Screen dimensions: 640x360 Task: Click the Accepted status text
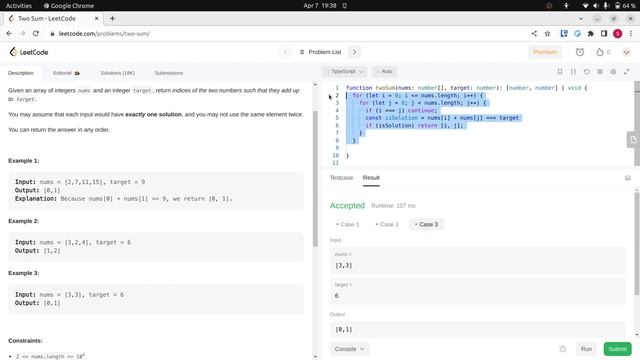click(347, 205)
